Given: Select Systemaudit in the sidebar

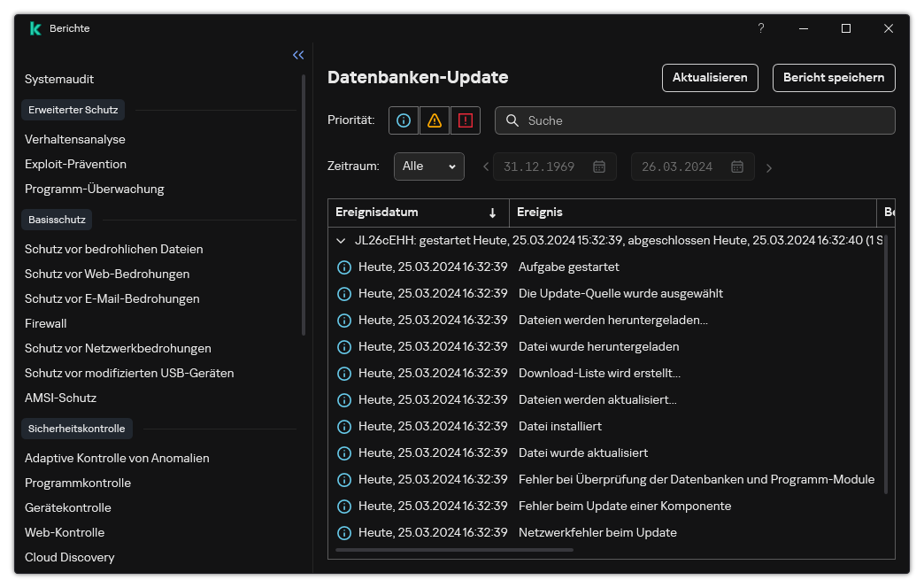Looking at the screenshot, I should (x=59, y=80).
